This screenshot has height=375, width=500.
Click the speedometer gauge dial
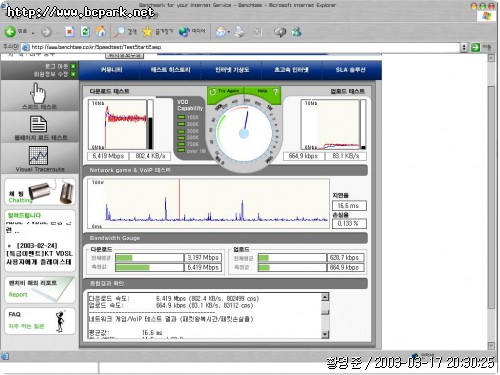pos(244,133)
